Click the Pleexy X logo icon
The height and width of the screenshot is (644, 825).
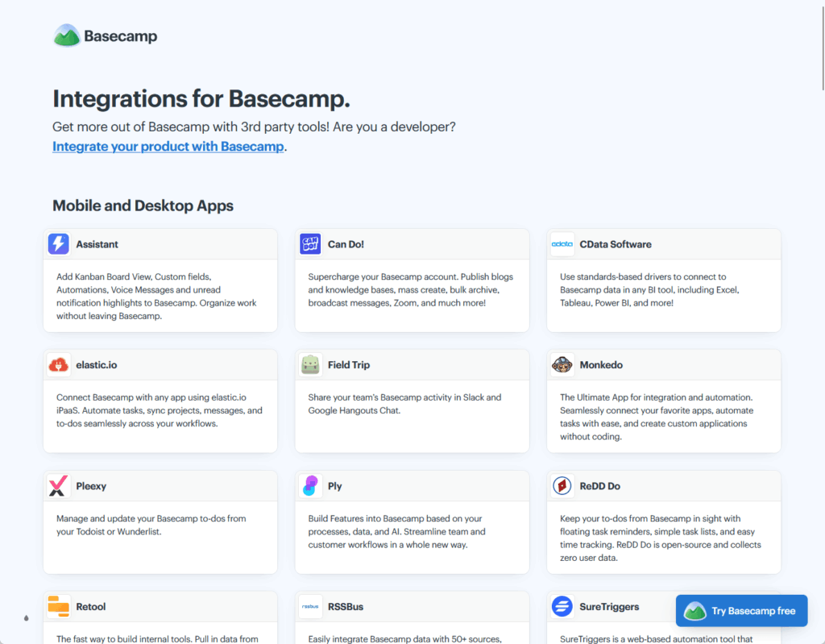click(x=58, y=485)
